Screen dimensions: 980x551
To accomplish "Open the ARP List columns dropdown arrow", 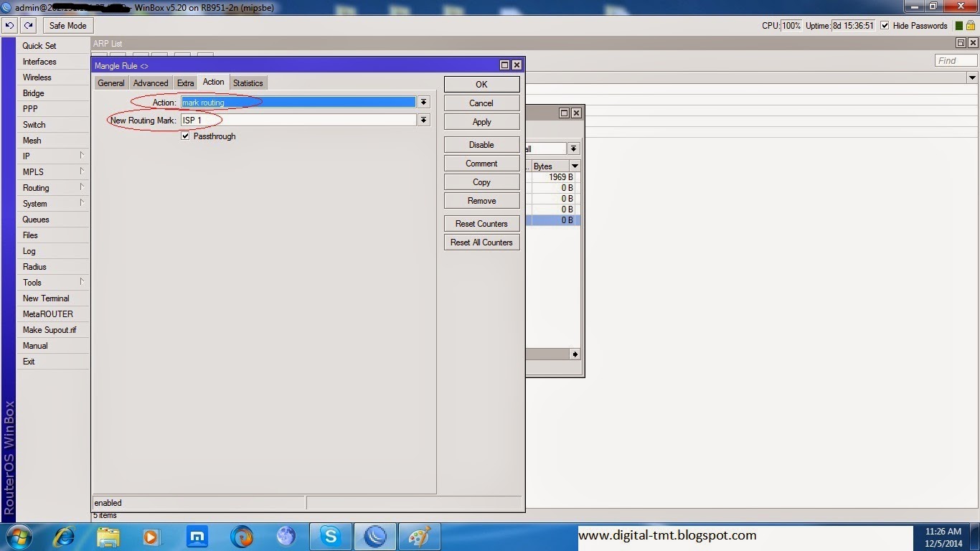I will tap(972, 77).
